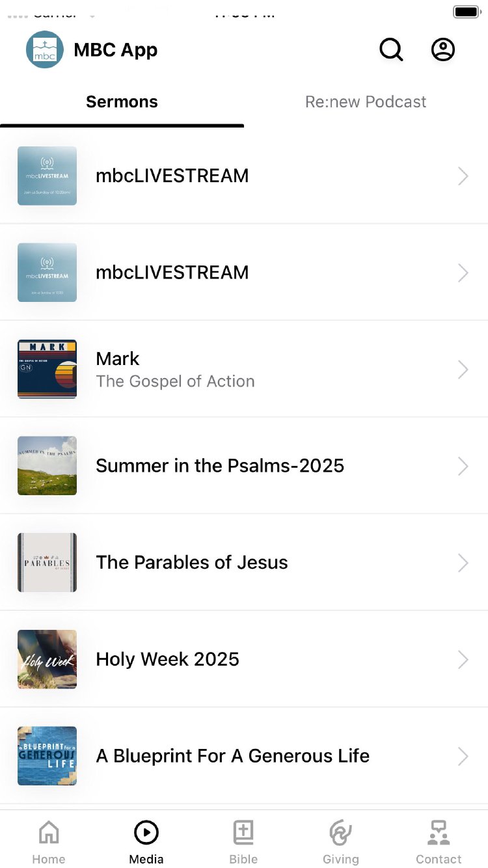Expand the Holy Week 2025 chevron
Image resolution: width=488 pixels, height=868 pixels.
463,659
